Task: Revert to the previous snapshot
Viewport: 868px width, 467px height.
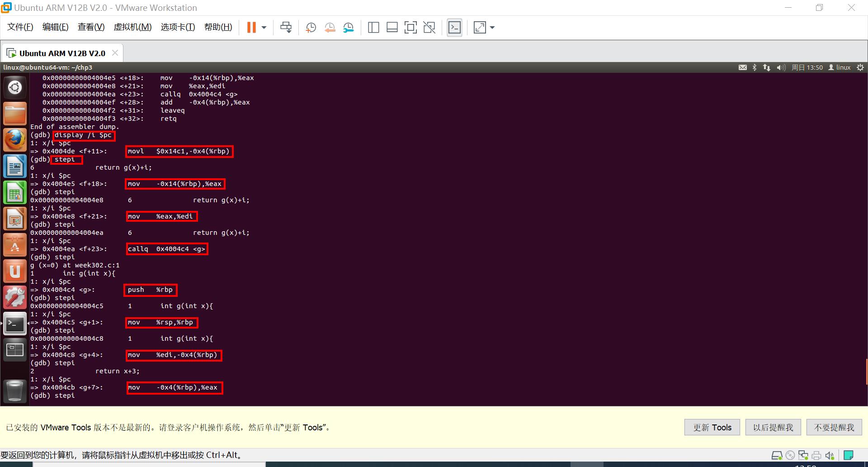Action: click(330, 28)
